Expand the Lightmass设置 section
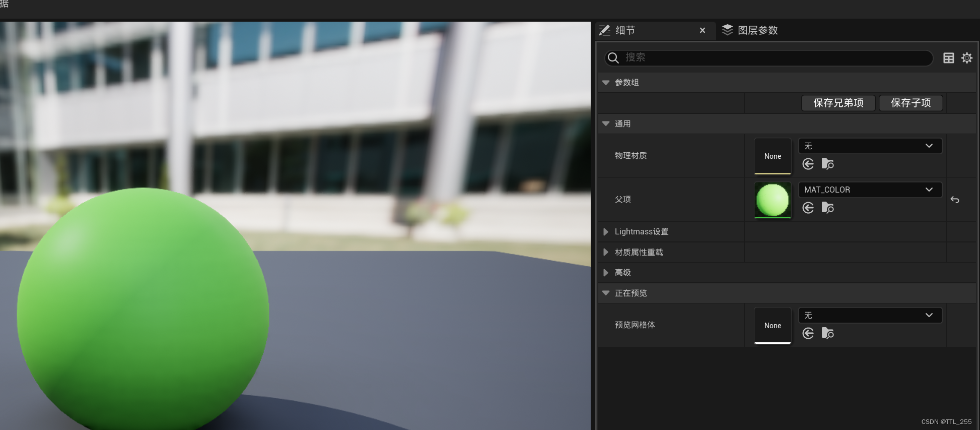The image size is (980, 430). pos(606,232)
